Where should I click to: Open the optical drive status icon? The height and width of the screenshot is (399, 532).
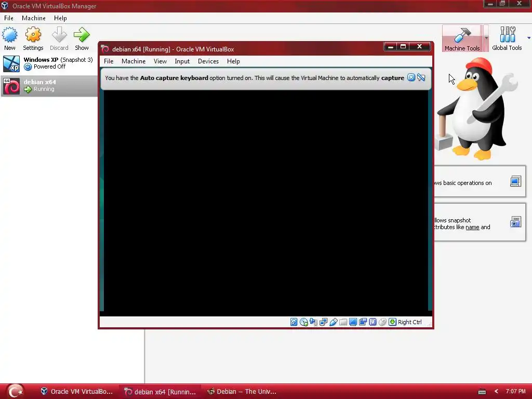[x=303, y=322]
